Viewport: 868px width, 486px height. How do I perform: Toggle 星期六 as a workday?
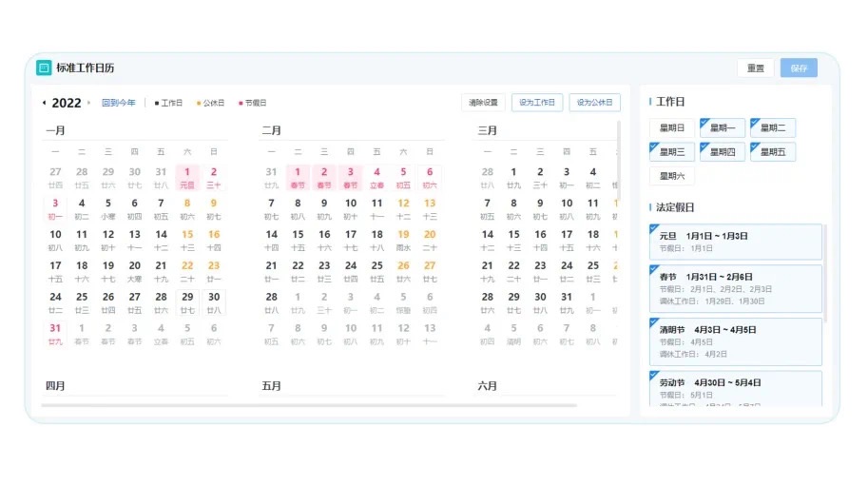(672, 176)
